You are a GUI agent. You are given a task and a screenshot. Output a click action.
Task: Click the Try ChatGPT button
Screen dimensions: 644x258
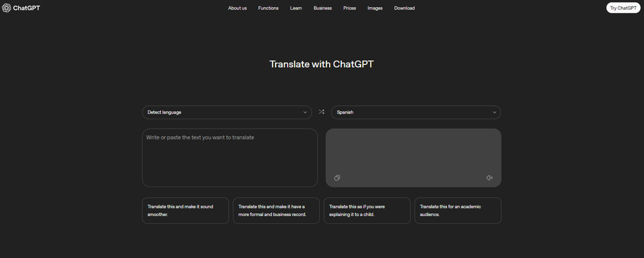(623, 8)
